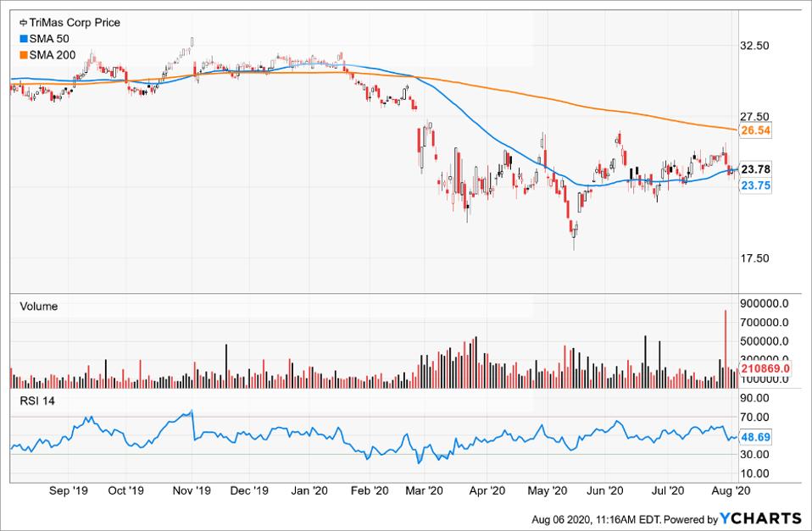The height and width of the screenshot is (531, 812).
Task: Click the Dec '19 date label
Action: click(249, 490)
